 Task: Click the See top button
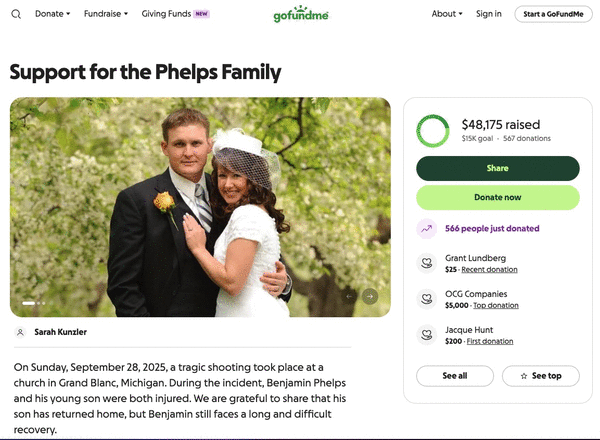[540, 376]
